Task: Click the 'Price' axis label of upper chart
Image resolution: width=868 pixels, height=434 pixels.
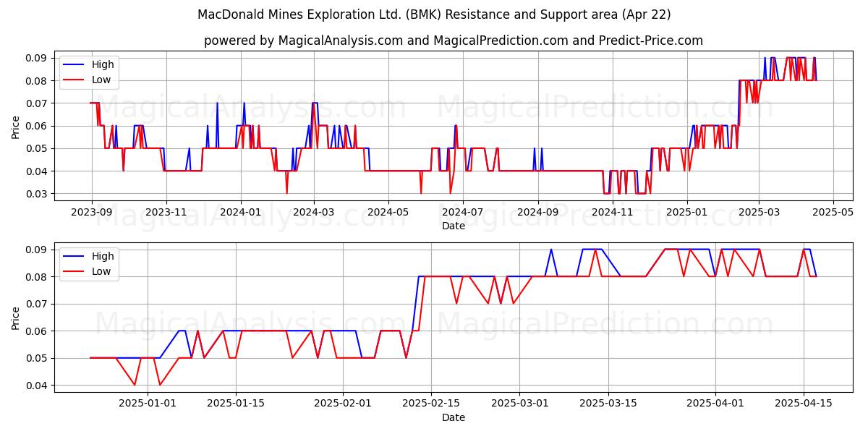Action: [16, 126]
